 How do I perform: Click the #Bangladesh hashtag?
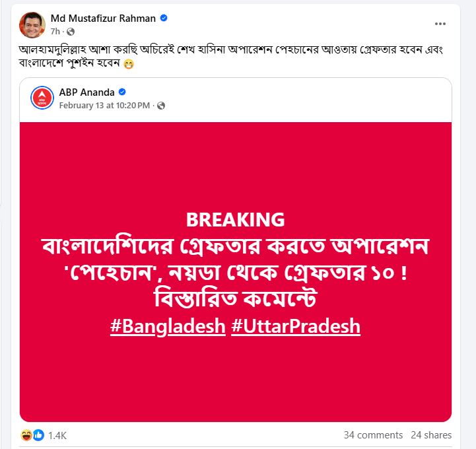(168, 326)
